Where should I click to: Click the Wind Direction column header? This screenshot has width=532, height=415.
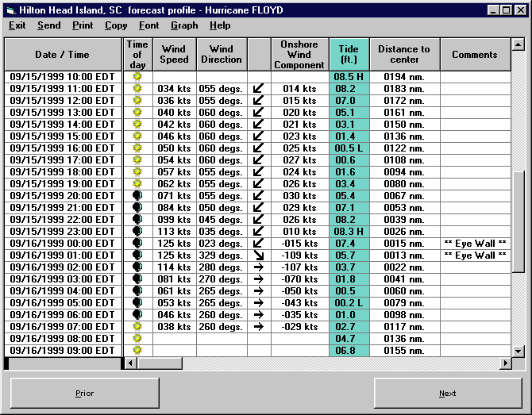[x=222, y=55]
